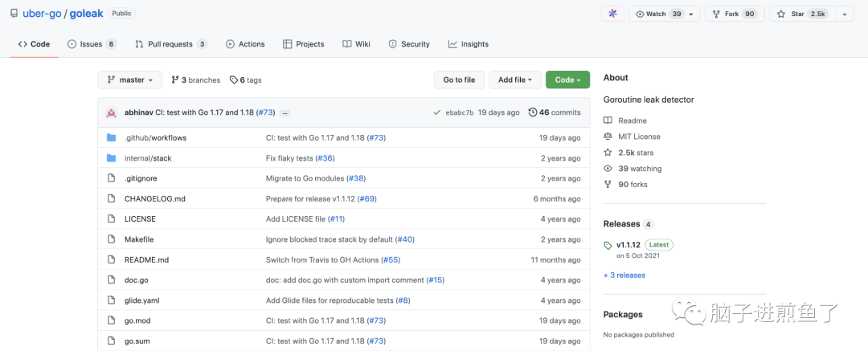Expand the Watch dropdown arrow
868x351 pixels.
pyautogui.click(x=691, y=14)
